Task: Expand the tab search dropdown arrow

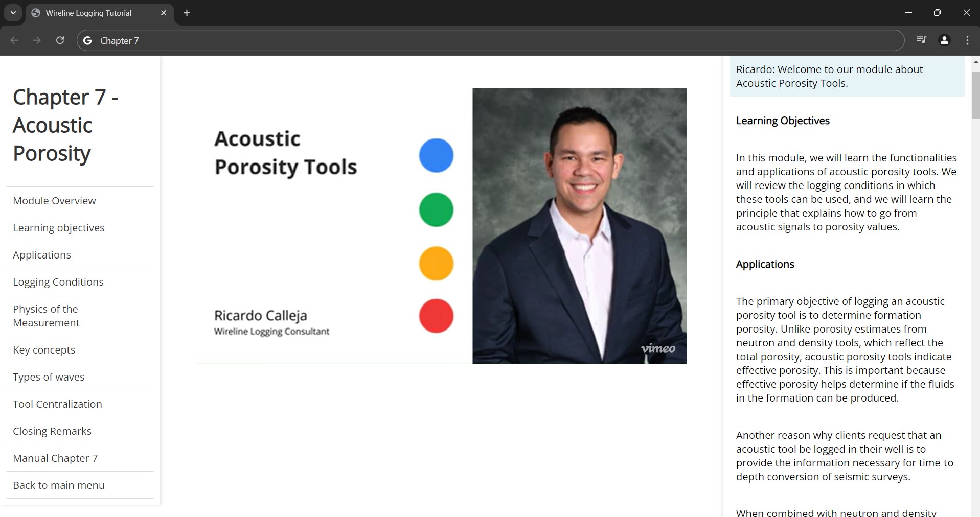Action: [x=13, y=13]
